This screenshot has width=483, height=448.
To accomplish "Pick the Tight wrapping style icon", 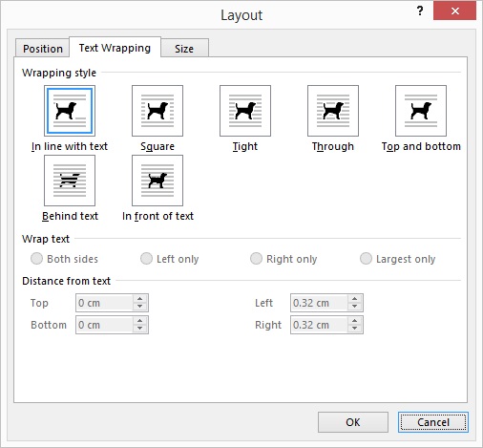I will [x=245, y=111].
